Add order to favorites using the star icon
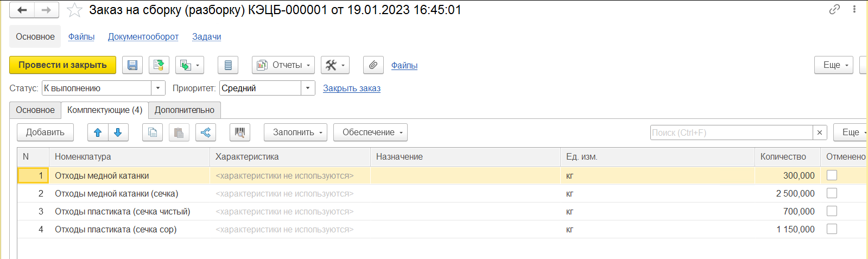 [74, 10]
